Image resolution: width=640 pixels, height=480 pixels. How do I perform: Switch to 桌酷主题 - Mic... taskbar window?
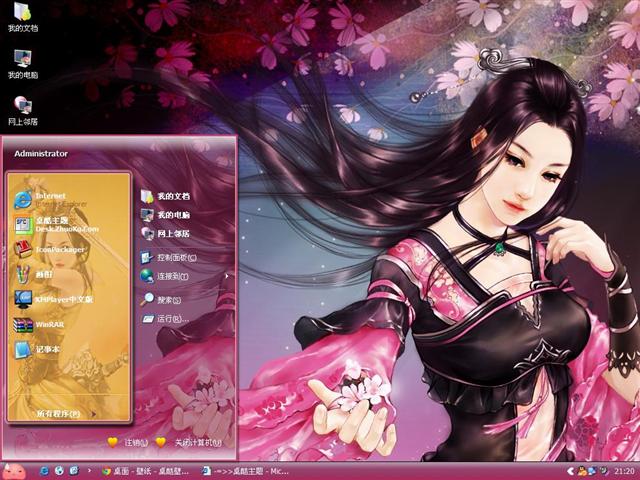(246, 471)
